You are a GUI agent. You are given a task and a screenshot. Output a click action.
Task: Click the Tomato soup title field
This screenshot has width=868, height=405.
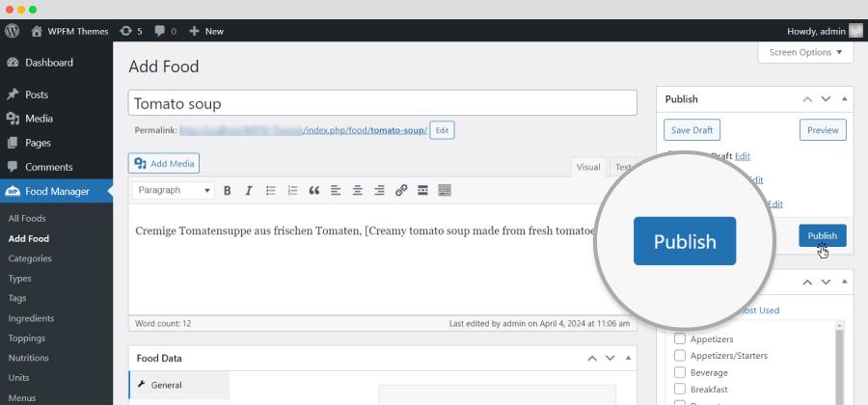coord(383,103)
